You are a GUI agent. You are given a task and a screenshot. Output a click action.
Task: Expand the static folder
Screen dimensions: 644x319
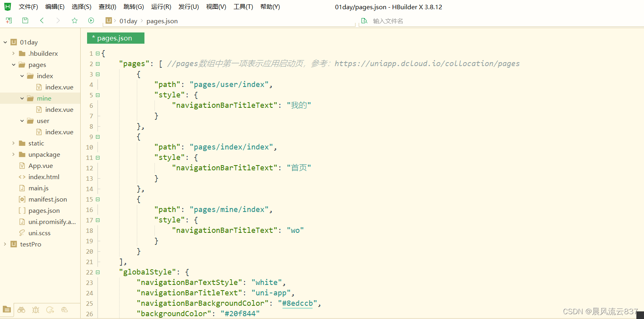(x=13, y=143)
